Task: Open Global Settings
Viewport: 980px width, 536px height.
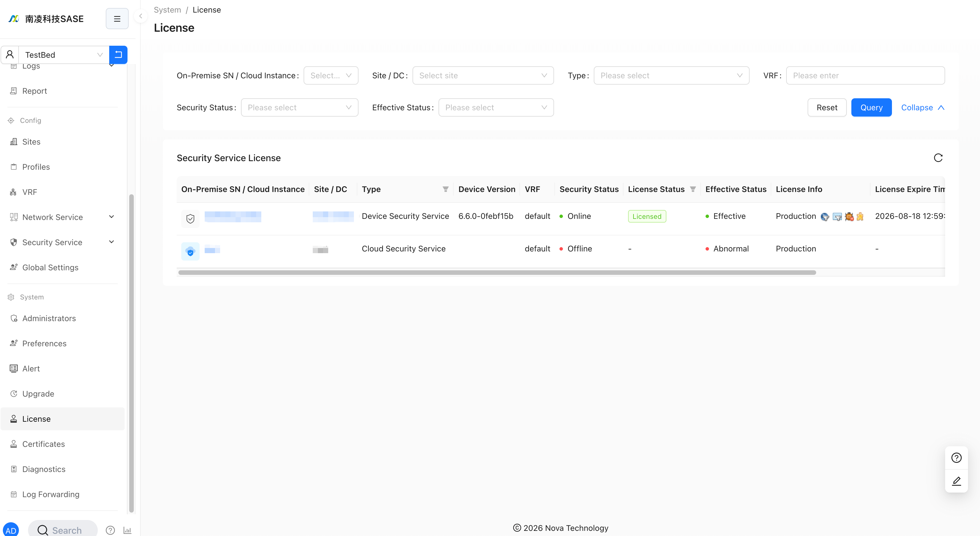Action: (50, 268)
